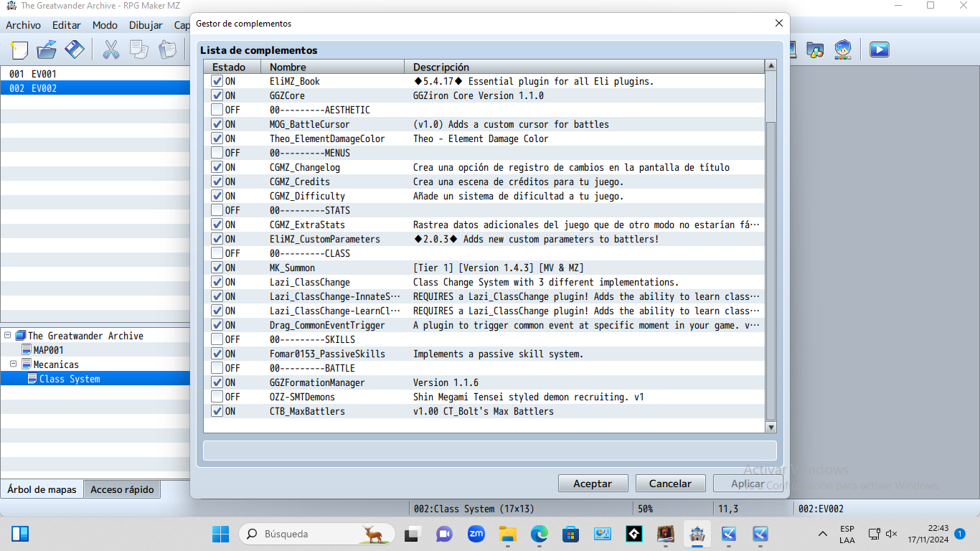
Task: Open the Resource Manager toolbar icon
Action: (815, 50)
